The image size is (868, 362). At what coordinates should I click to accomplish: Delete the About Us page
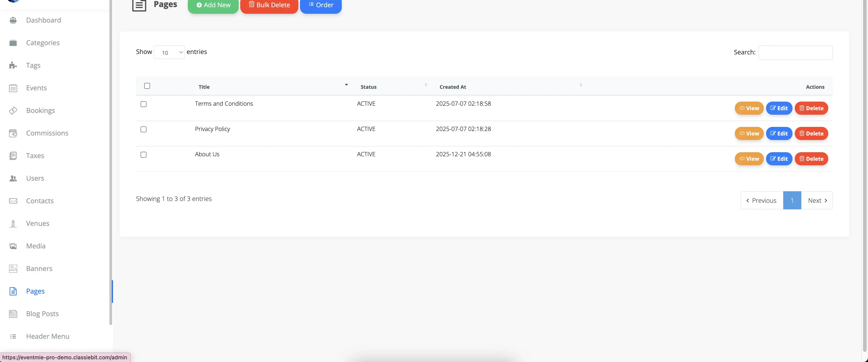[x=811, y=159]
